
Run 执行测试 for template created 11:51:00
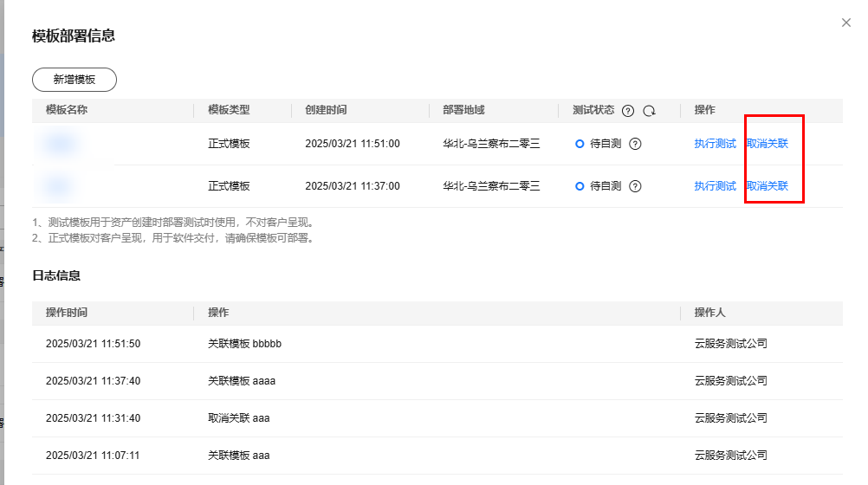(x=715, y=144)
